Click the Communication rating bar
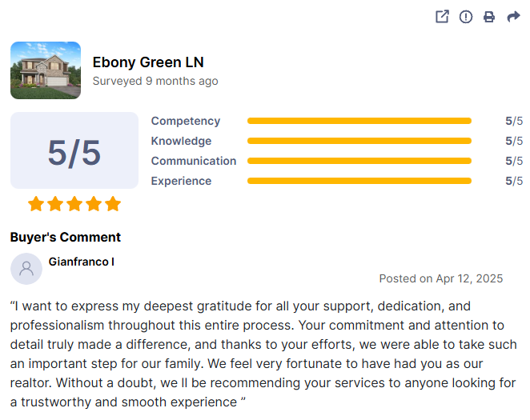 point(359,161)
